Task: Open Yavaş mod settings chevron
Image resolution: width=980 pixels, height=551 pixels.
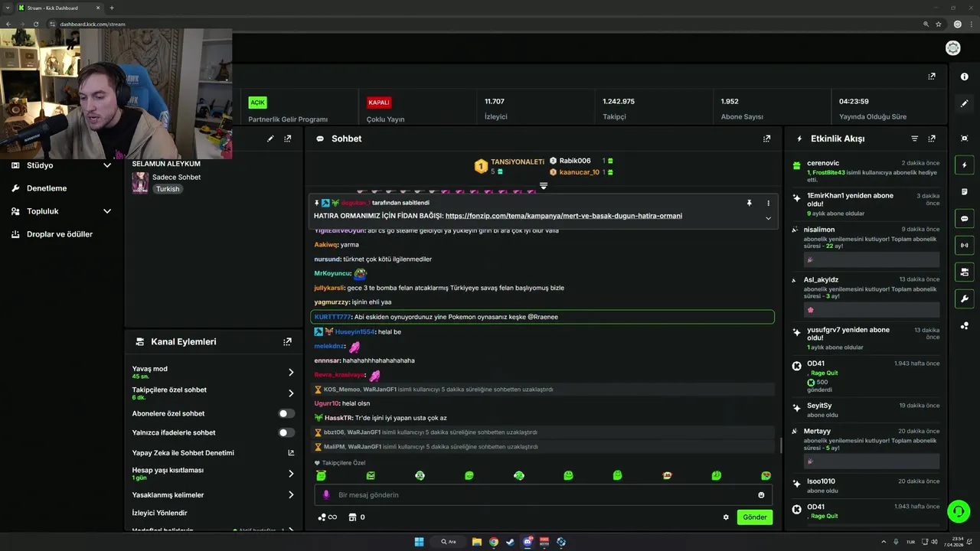Action: 291,372
